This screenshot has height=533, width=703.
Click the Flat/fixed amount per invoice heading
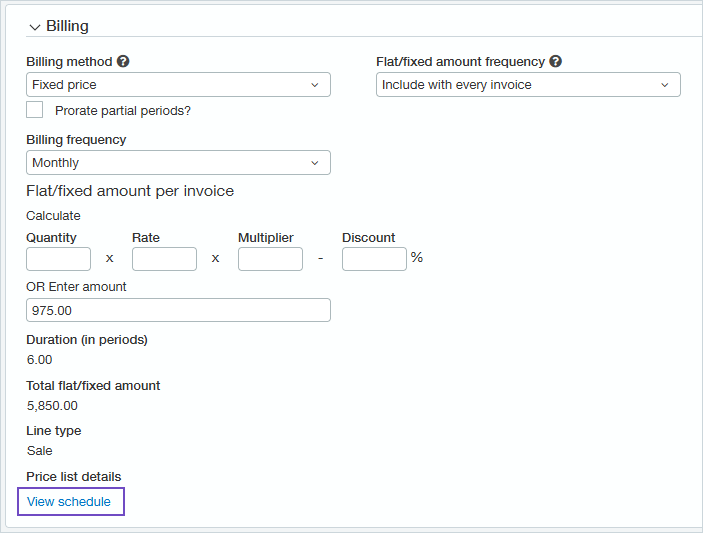point(130,191)
